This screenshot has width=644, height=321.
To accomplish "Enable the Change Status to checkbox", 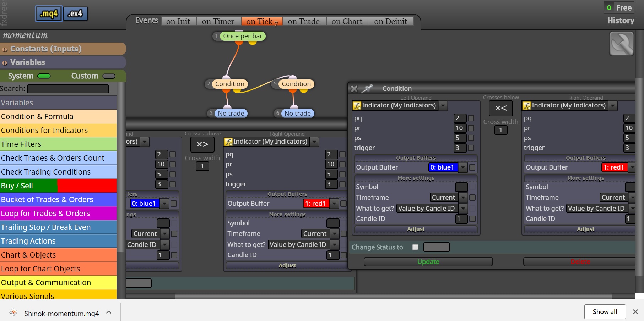I will [415, 247].
